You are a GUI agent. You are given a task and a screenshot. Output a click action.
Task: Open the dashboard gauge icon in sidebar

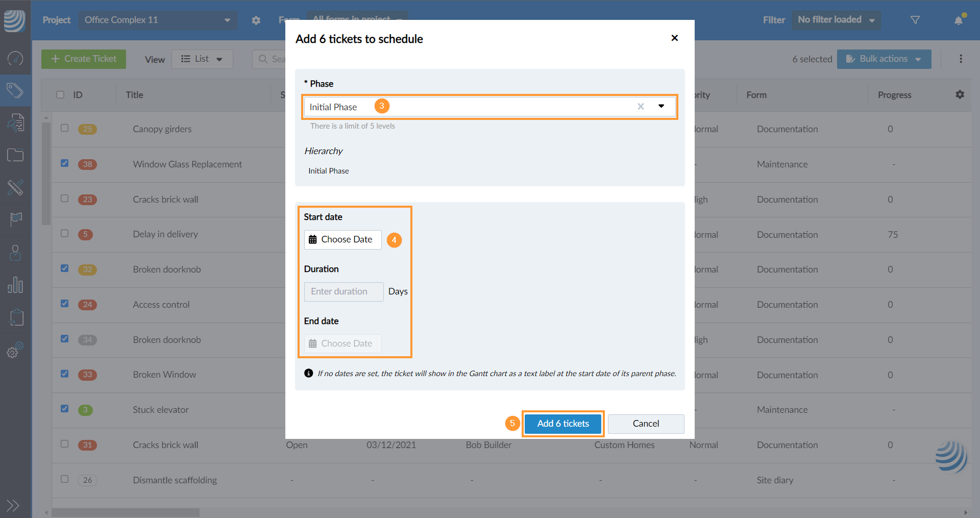[15, 59]
